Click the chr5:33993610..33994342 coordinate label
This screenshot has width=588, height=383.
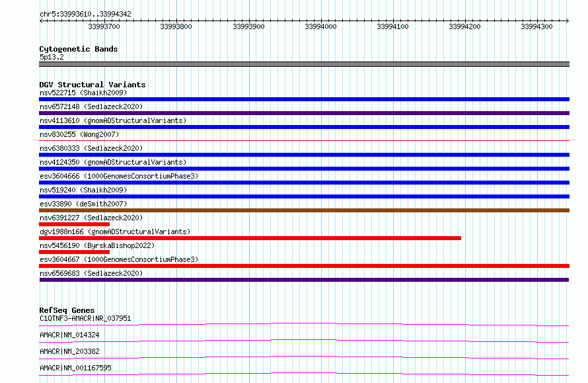[x=85, y=14]
